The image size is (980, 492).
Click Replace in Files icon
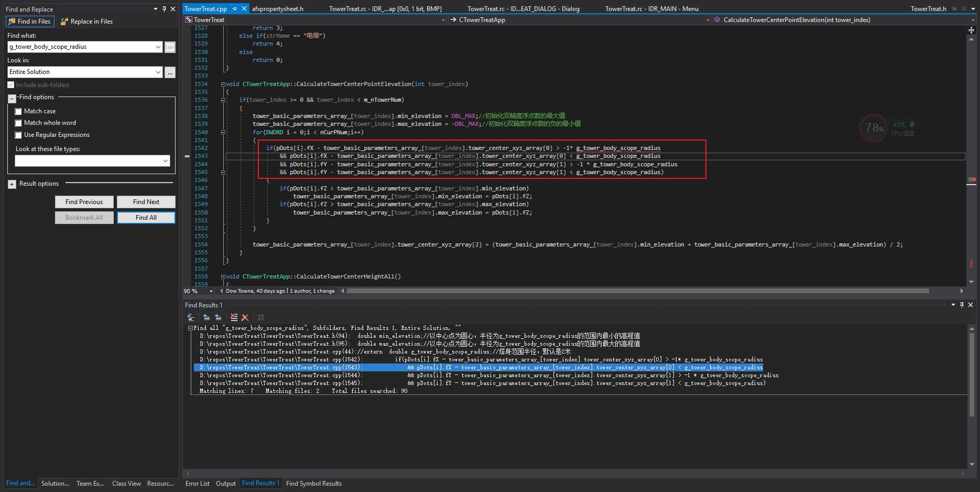(64, 22)
